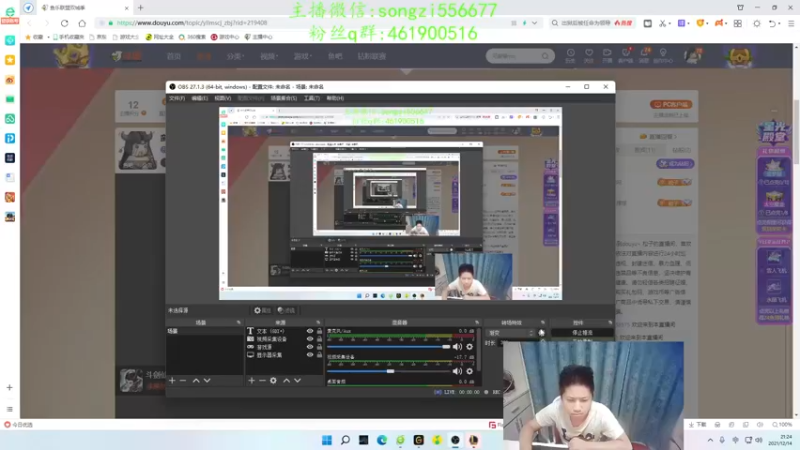The width and height of the screenshot is (800, 450).
Task: Open source properties gear in Sources panel
Action: click(x=273, y=381)
